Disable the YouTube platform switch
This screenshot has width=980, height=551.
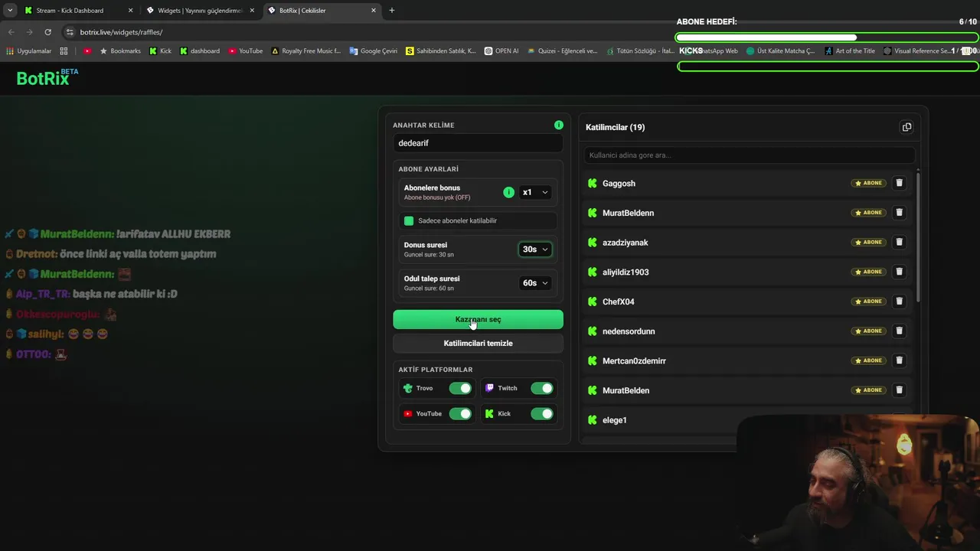[x=460, y=414]
